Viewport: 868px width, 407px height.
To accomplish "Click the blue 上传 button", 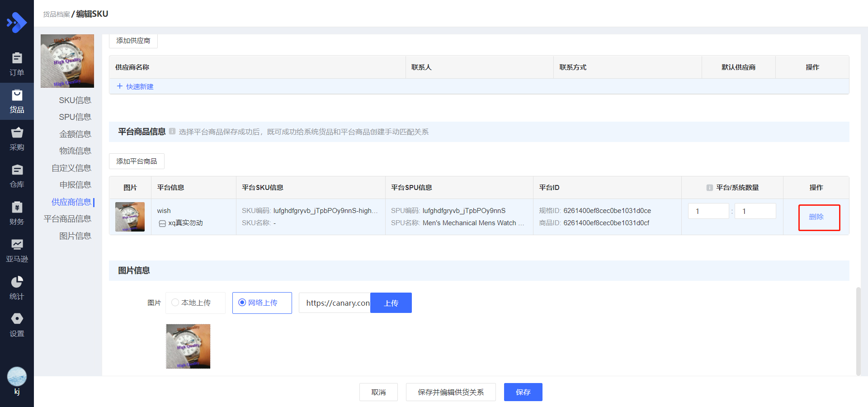I will [x=391, y=303].
